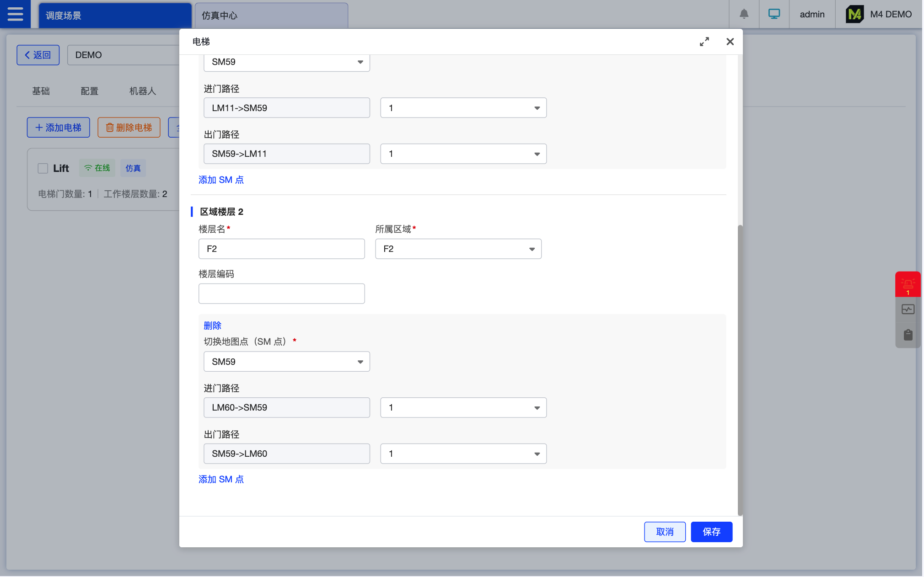This screenshot has height=577, width=924.
Task: Click the monitor display icon
Action: [774, 14]
